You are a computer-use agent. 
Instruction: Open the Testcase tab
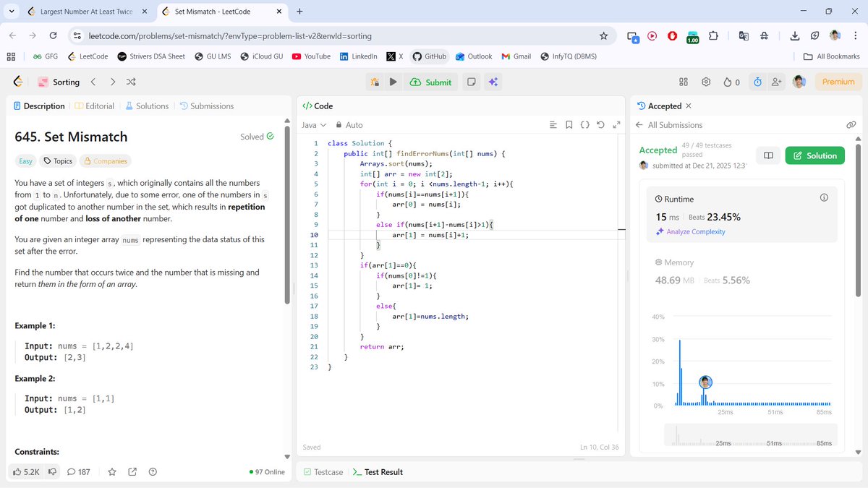point(323,472)
